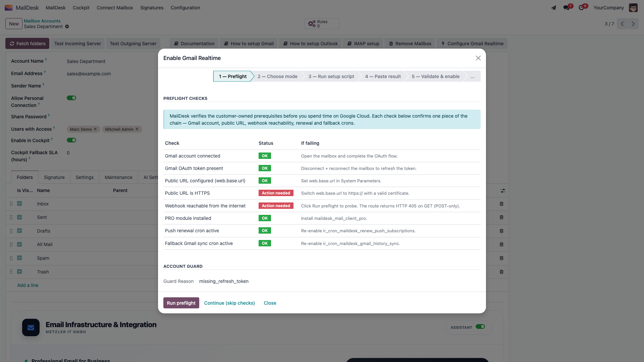
Task: Click the drag handle icon of Sent row
Action: coord(11,217)
